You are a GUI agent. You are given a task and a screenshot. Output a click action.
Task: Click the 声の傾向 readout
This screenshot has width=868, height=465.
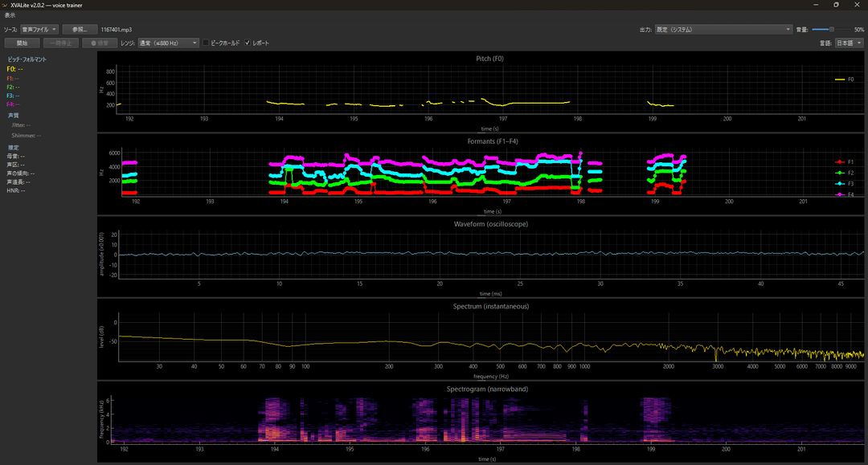click(x=20, y=173)
